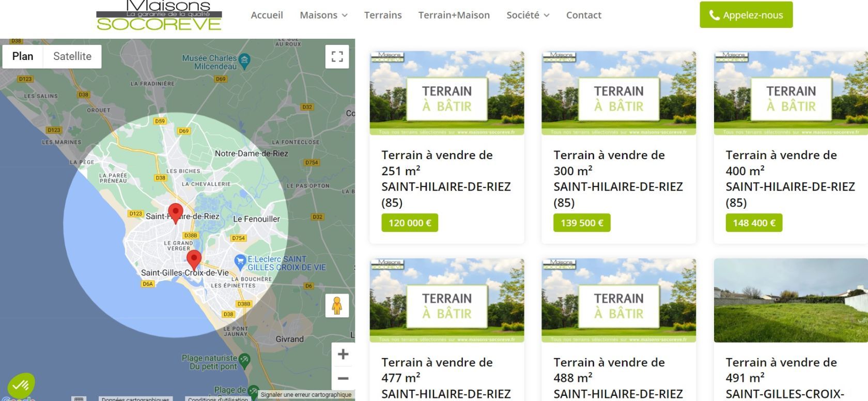Go to Terrain+Maison page
This screenshot has width=868, height=401.
pyautogui.click(x=454, y=15)
